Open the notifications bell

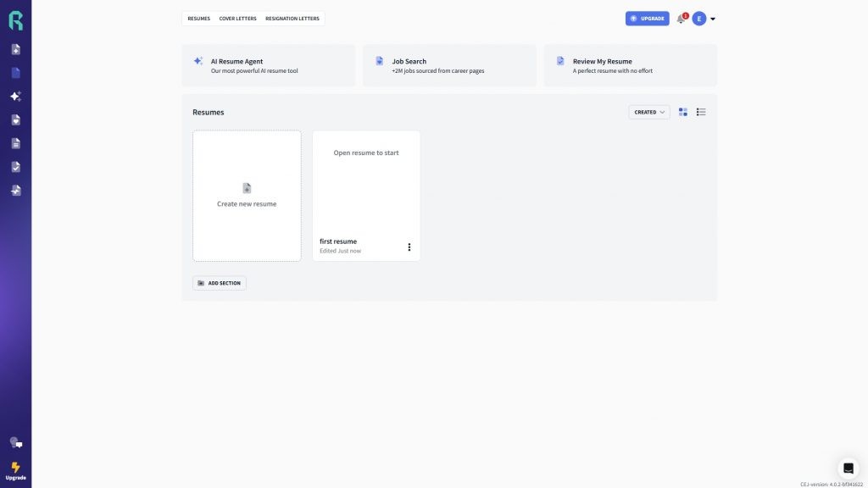coord(681,19)
